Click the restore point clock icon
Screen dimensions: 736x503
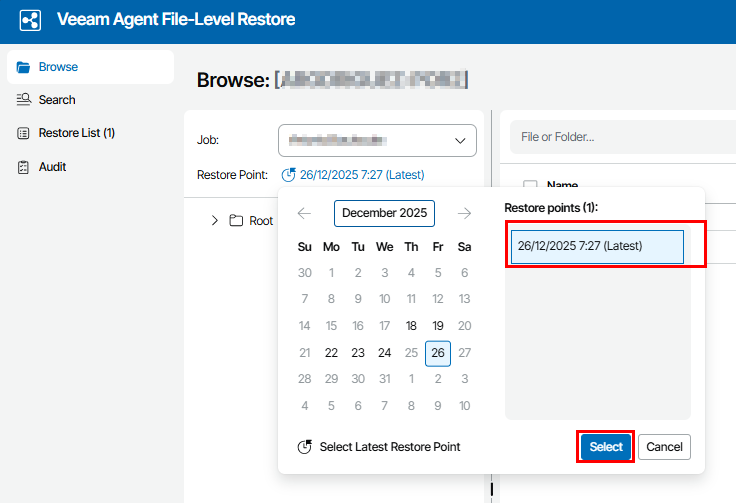coord(288,175)
